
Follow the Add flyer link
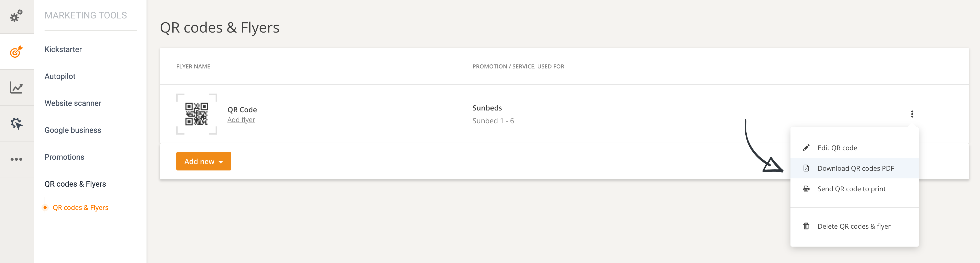tap(241, 119)
